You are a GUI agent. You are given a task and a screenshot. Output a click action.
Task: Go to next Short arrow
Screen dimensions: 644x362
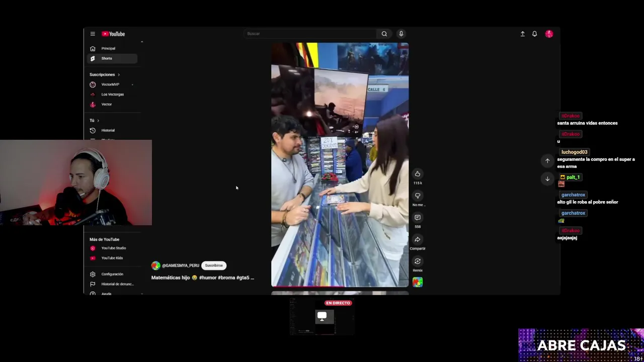[547, 178]
